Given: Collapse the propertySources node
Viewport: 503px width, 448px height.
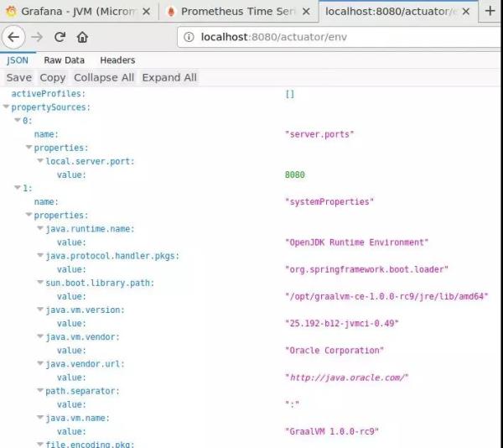Looking at the screenshot, I should (6, 107).
